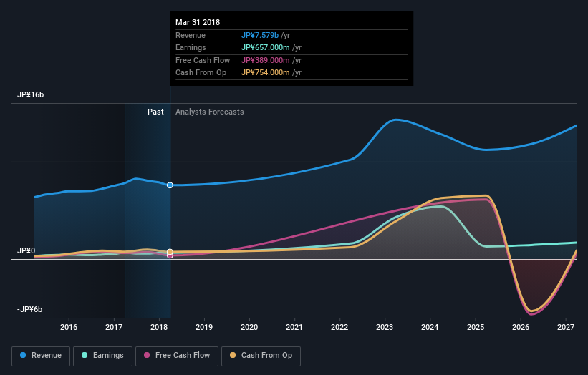
Task: Select the 2026 x-axis label
Action: click(x=521, y=327)
